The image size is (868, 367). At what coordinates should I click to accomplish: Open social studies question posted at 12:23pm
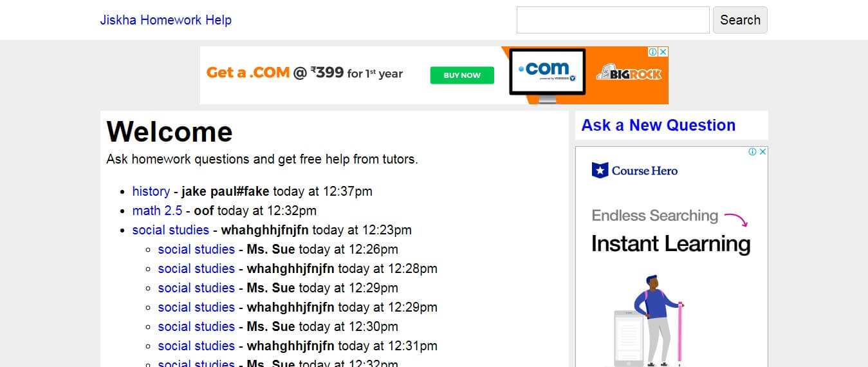pos(171,230)
